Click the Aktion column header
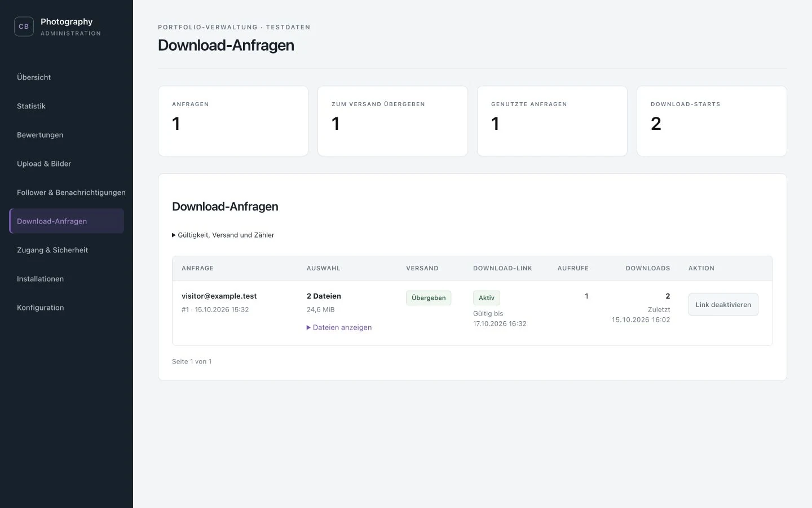The image size is (812, 508). pyautogui.click(x=701, y=268)
